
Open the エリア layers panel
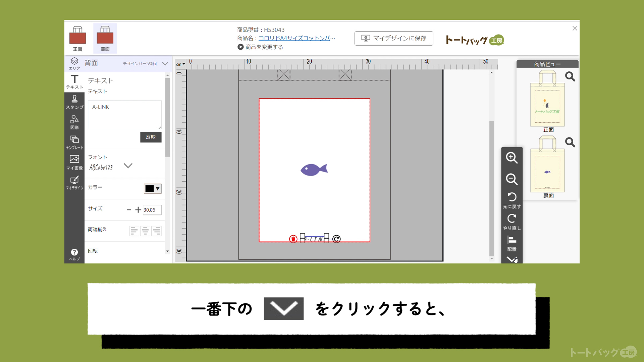click(x=74, y=63)
